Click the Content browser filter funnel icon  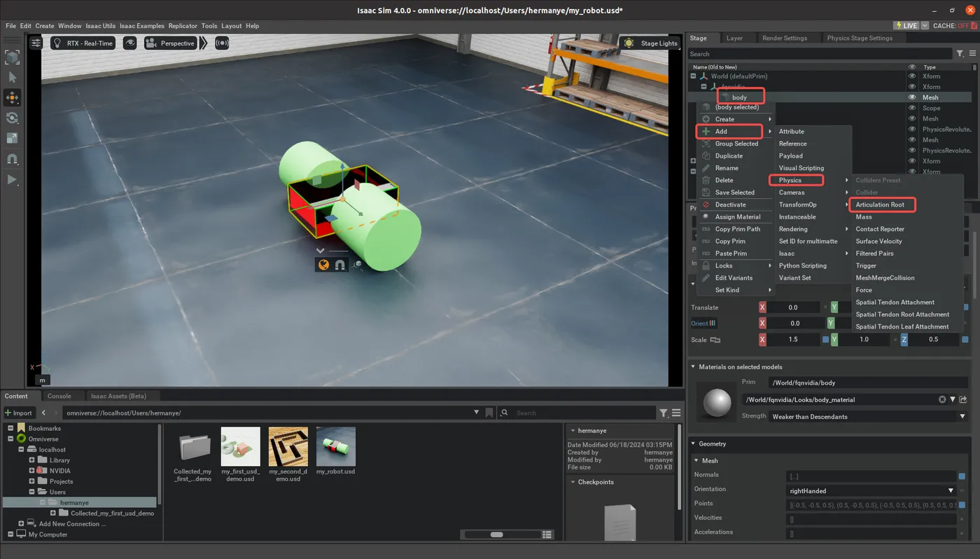click(664, 413)
